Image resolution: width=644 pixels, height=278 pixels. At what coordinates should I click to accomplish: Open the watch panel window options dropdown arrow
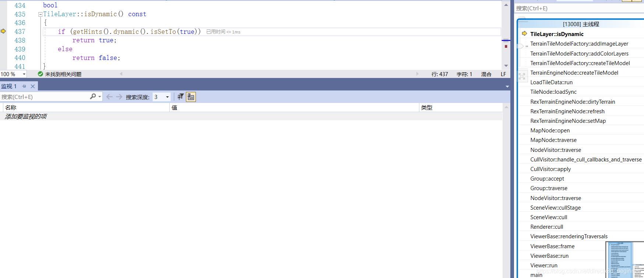[x=507, y=86]
